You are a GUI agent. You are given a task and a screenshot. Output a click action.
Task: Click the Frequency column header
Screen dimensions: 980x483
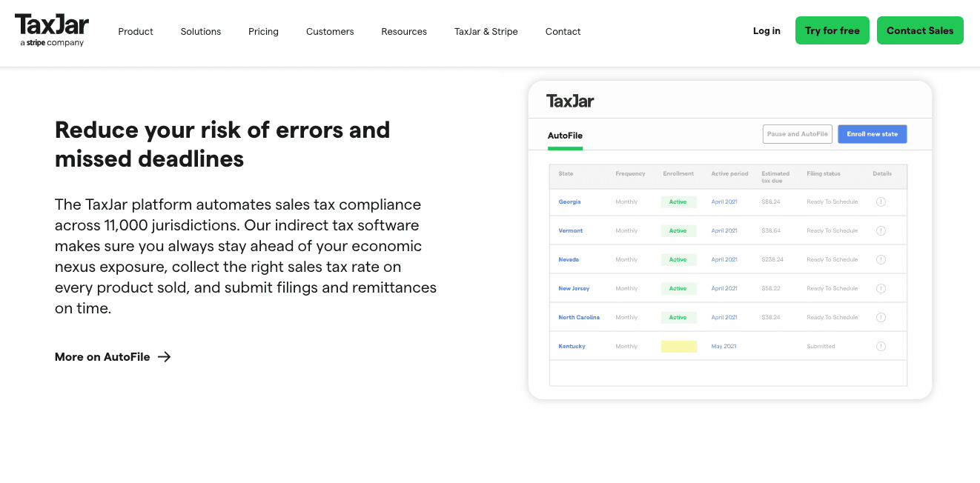(630, 173)
